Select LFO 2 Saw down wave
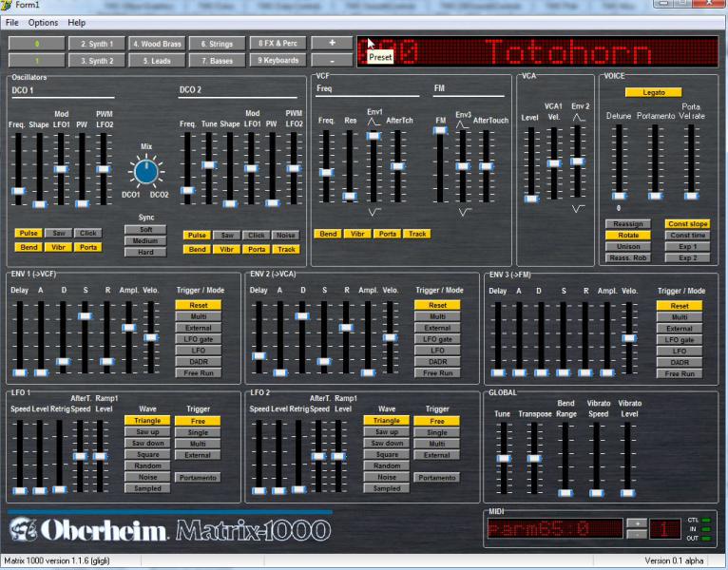This screenshot has height=570, width=728. [x=386, y=444]
